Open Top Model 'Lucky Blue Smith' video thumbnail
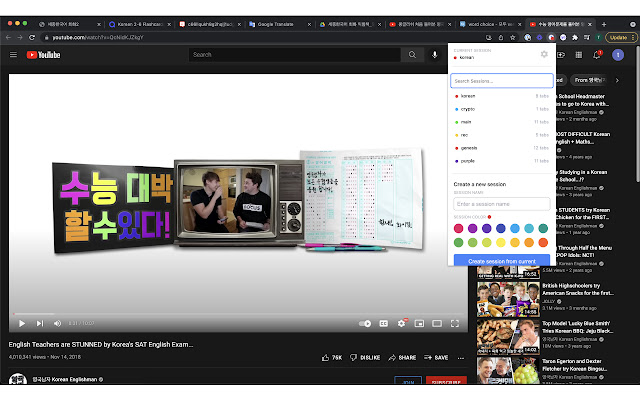The width and height of the screenshot is (640, 400). coord(508,338)
